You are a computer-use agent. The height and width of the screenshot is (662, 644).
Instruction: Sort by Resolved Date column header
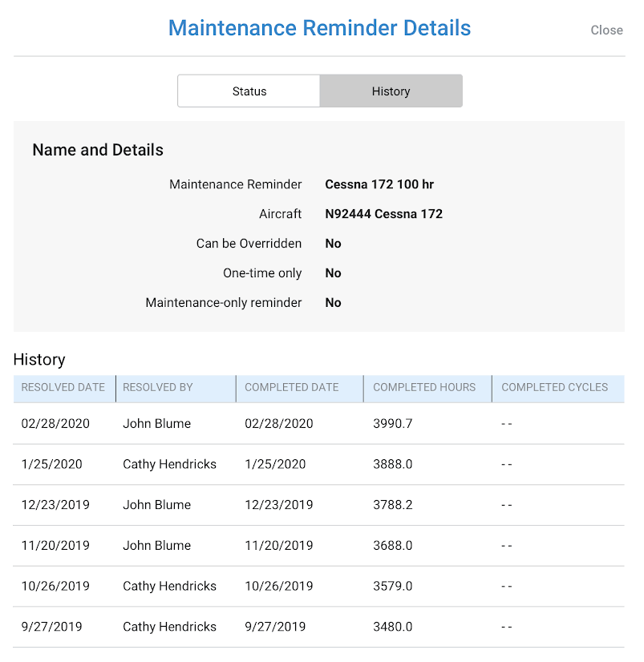pos(63,387)
